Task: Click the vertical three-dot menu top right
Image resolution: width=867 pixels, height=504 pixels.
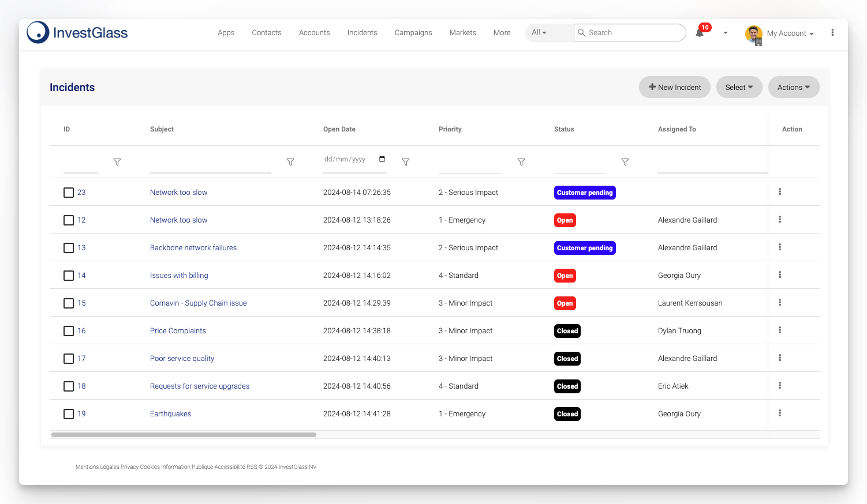Action: (832, 32)
